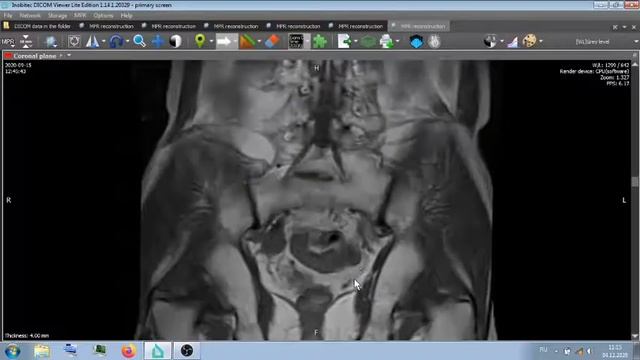The height and width of the screenshot is (360, 640).
Task: Select the black-white window level contrast tool
Action: click(x=176, y=41)
